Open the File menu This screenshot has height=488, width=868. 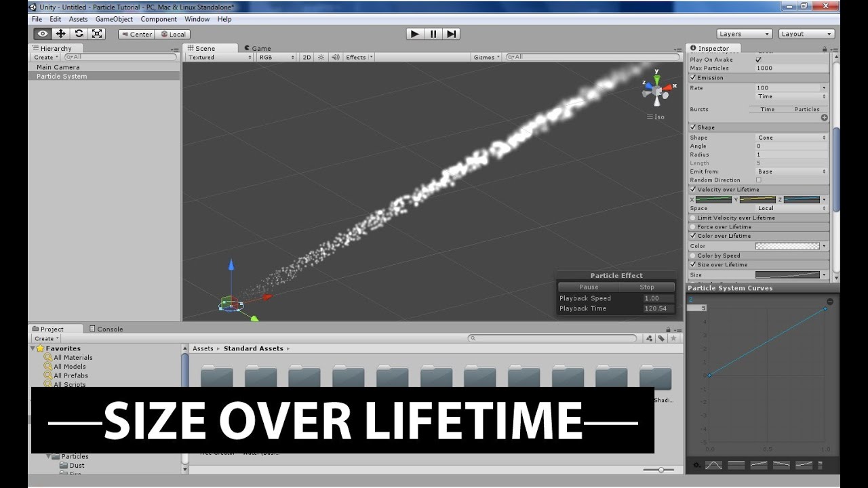click(x=37, y=19)
